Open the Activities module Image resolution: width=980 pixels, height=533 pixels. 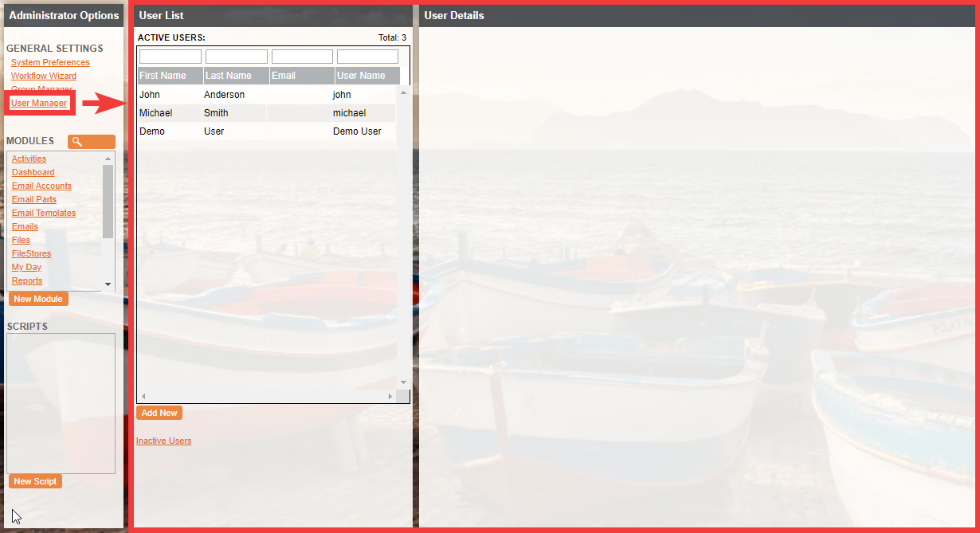click(x=29, y=159)
